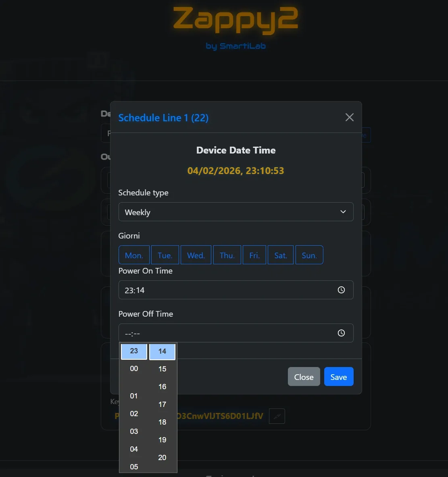Screen dimensions: 448x477
Task: Open the Schedule type Weekly dropdown
Action: point(236,212)
